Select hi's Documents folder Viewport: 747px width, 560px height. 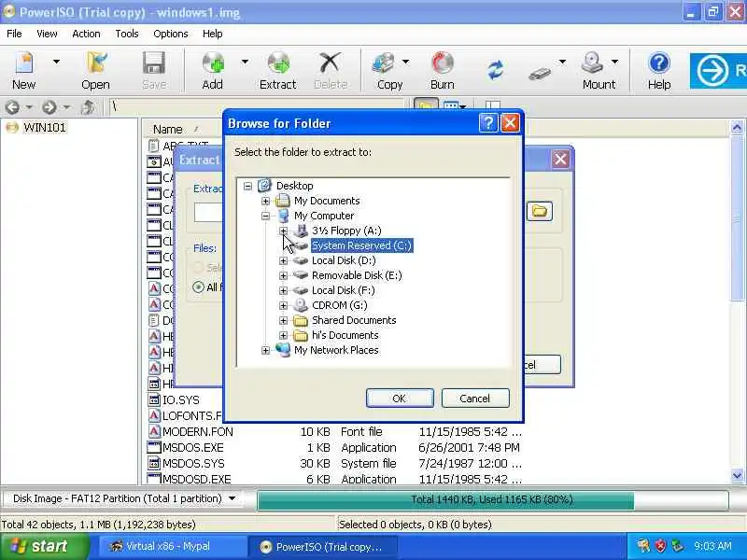[x=345, y=335]
